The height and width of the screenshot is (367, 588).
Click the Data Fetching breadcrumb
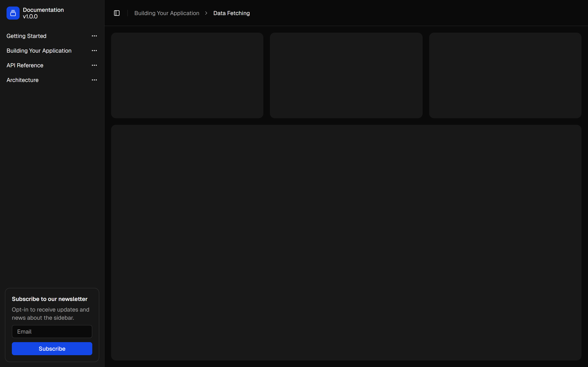click(231, 13)
